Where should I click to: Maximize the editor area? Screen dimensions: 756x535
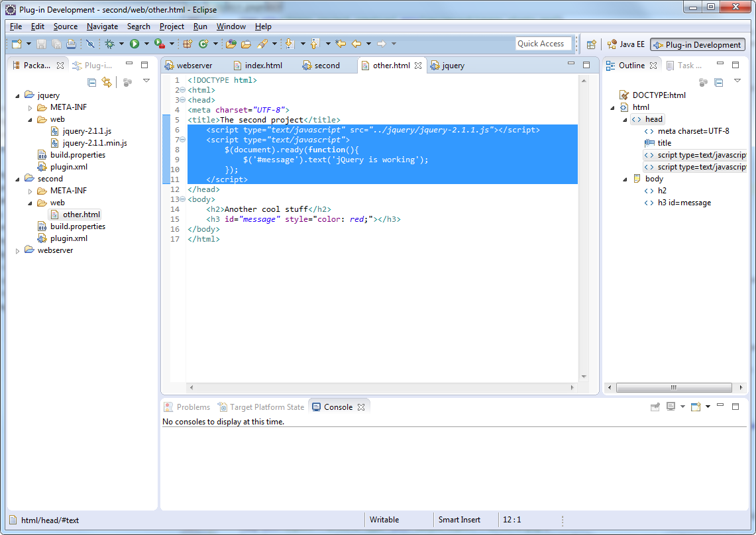pos(586,65)
